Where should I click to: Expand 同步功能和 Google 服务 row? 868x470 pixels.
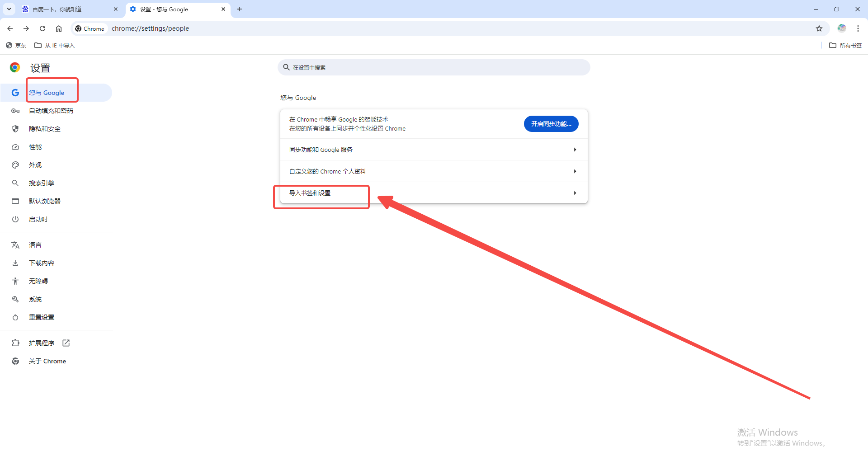click(x=434, y=150)
